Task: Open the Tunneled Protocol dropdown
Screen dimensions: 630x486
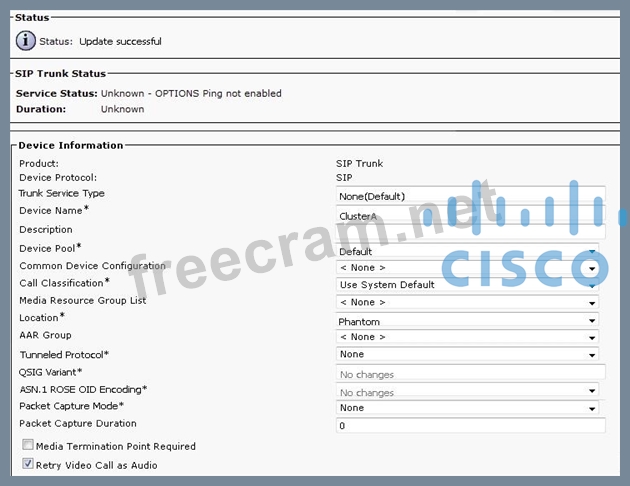Action: click(467, 354)
